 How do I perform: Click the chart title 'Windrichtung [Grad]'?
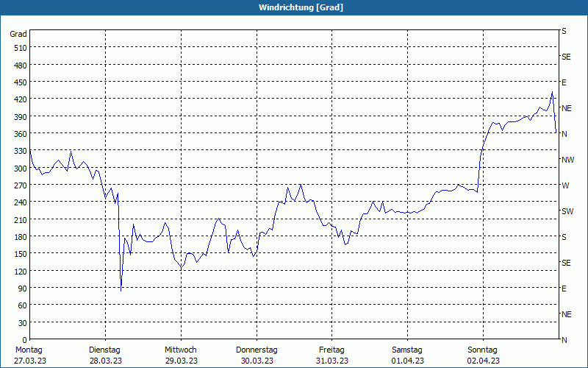tap(301, 7)
